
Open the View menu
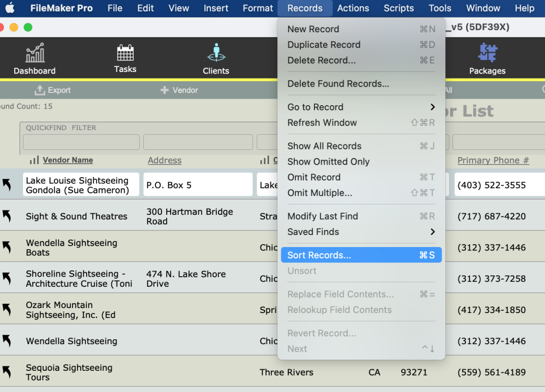179,8
